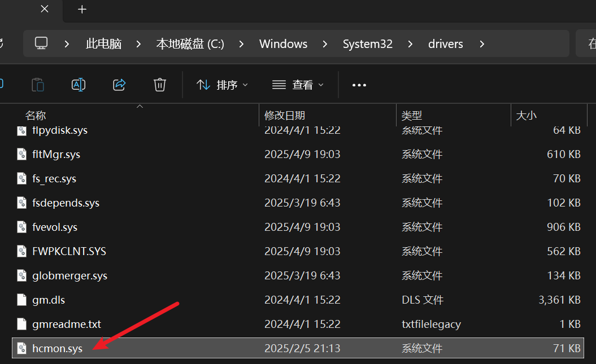Select file fltMgr.sys
The width and height of the screenshot is (596, 364).
[x=56, y=154]
